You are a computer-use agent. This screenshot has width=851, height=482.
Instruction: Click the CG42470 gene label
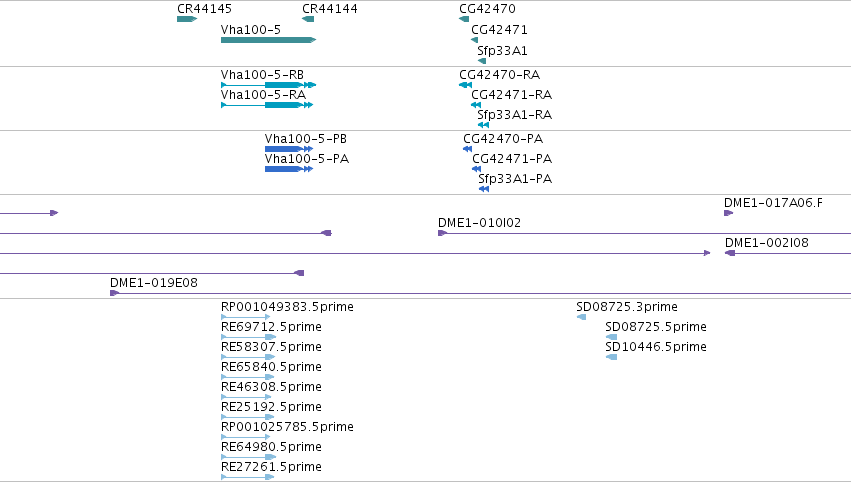click(487, 9)
